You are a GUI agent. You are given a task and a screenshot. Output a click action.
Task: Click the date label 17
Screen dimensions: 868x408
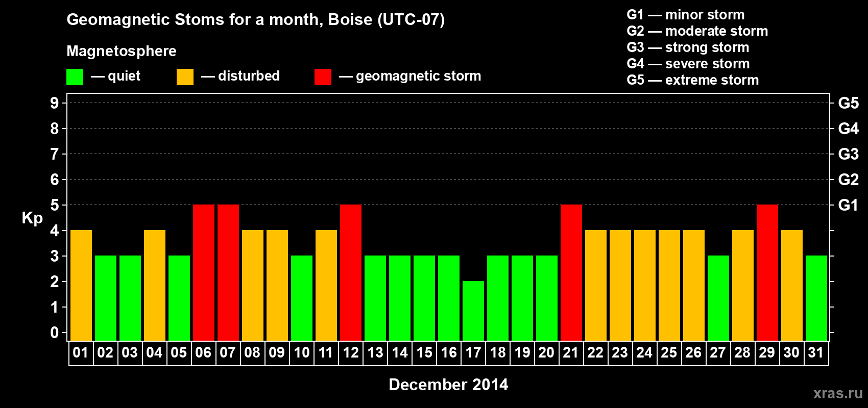click(473, 352)
